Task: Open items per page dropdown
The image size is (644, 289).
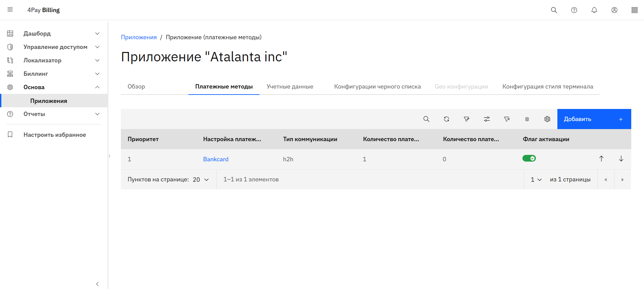Action: (201, 180)
